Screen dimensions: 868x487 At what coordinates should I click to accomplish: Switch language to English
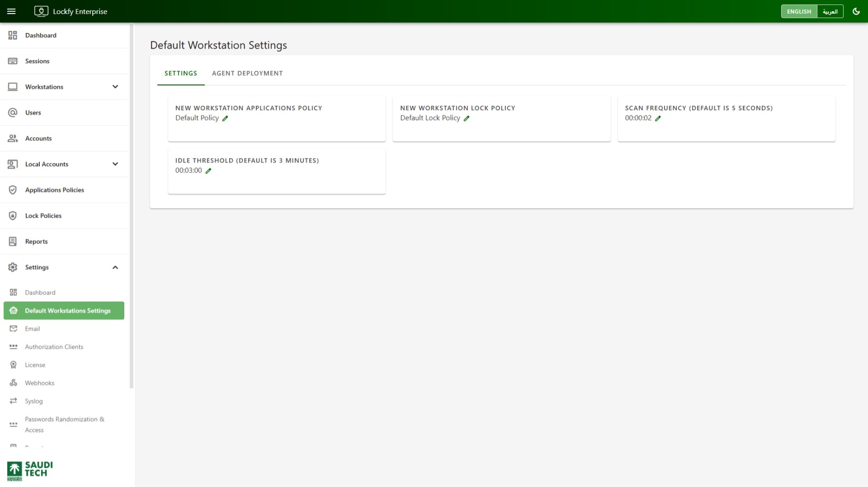(x=799, y=11)
